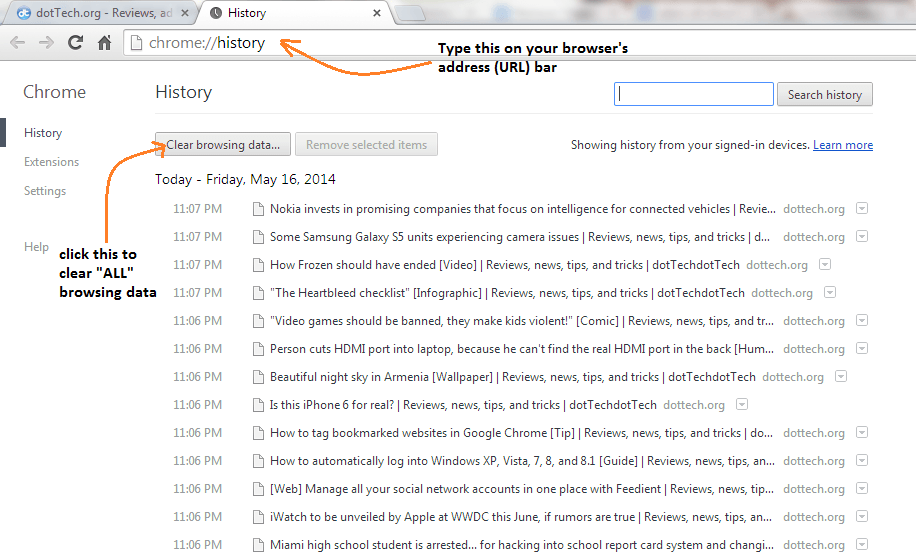Select the History tab
Viewport: 916px width, 559px height.
click(295, 13)
